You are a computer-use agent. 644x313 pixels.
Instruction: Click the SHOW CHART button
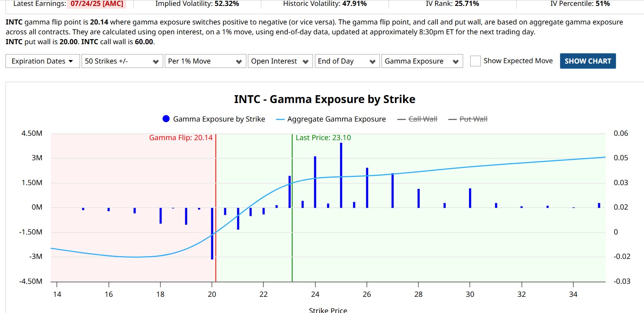pos(588,61)
